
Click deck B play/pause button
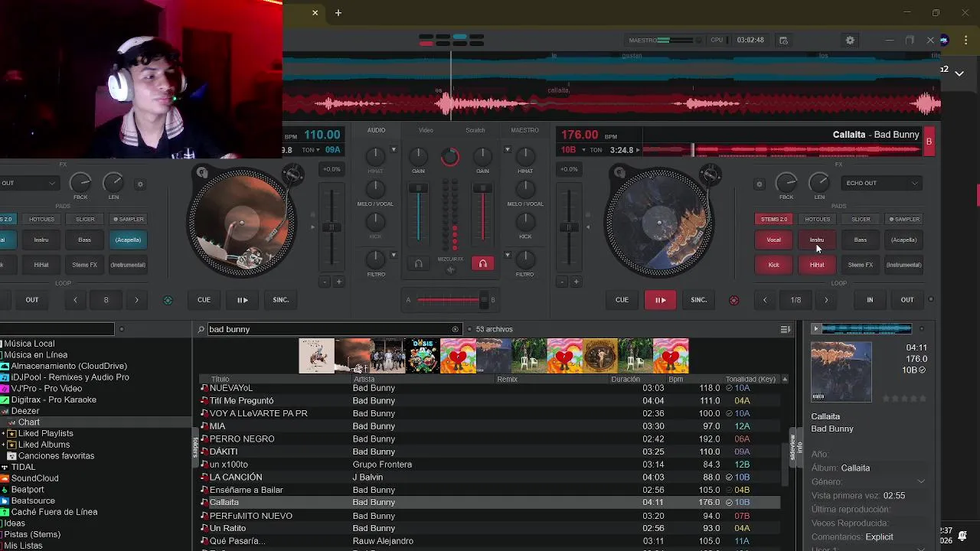[660, 300]
